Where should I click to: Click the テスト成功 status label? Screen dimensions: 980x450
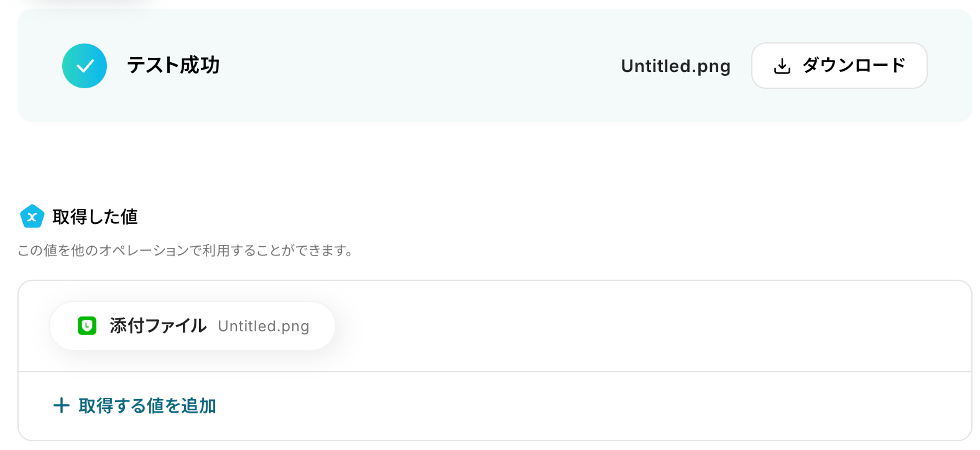tap(173, 65)
